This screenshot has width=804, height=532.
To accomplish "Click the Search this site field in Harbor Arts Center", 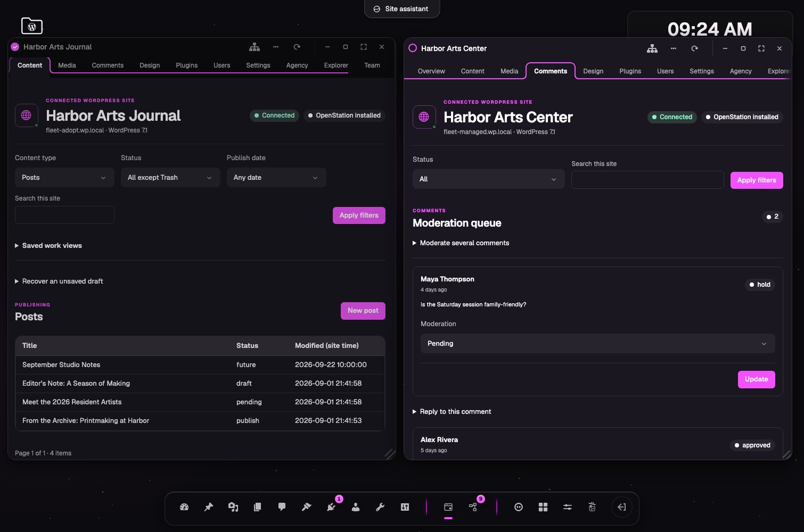I will pyautogui.click(x=647, y=180).
